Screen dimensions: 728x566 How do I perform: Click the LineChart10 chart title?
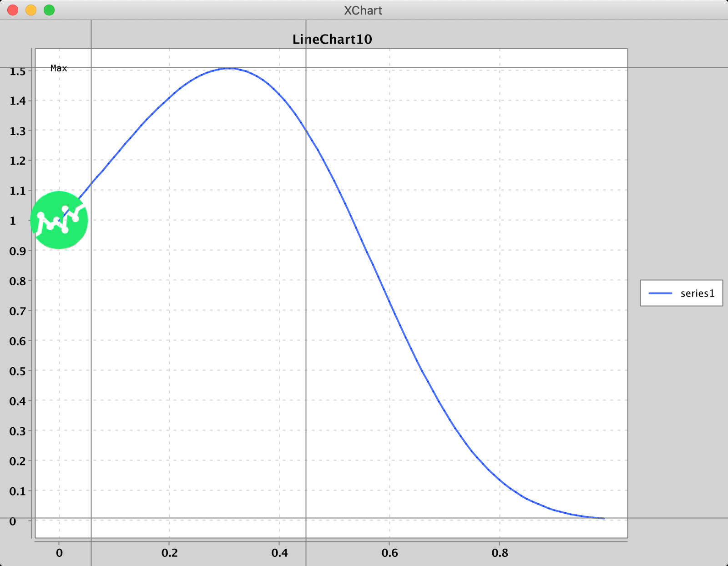click(332, 39)
